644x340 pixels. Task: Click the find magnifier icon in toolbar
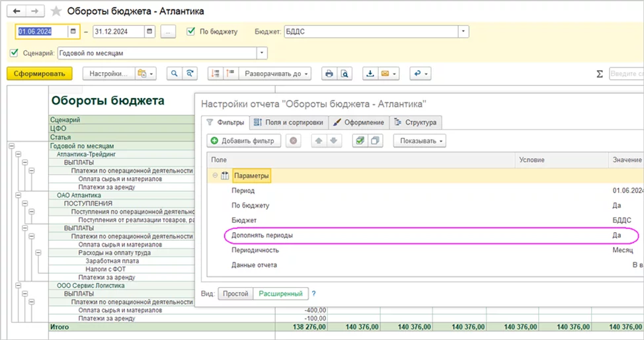point(174,74)
